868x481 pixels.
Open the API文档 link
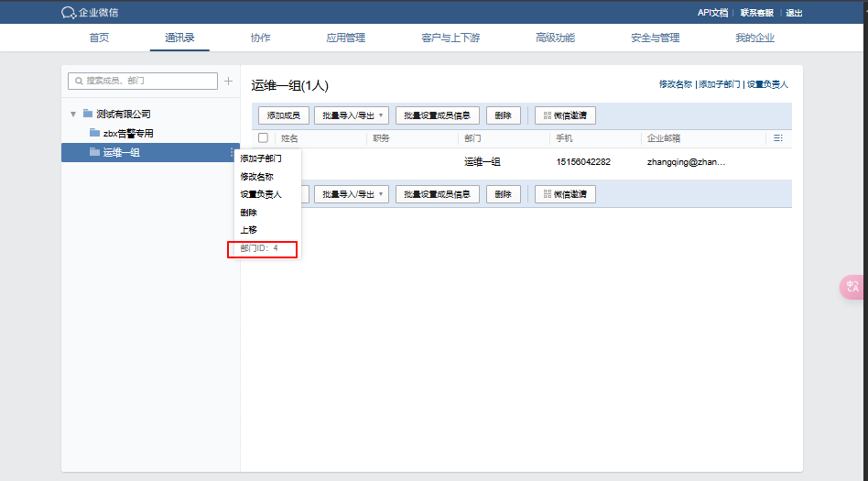[x=712, y=12]
